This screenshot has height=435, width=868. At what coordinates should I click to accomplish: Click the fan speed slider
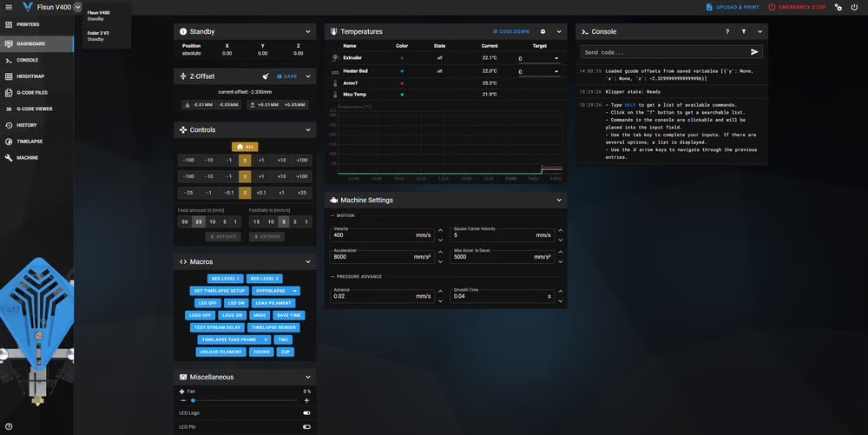pyautogui.click(x=244, y=400)
